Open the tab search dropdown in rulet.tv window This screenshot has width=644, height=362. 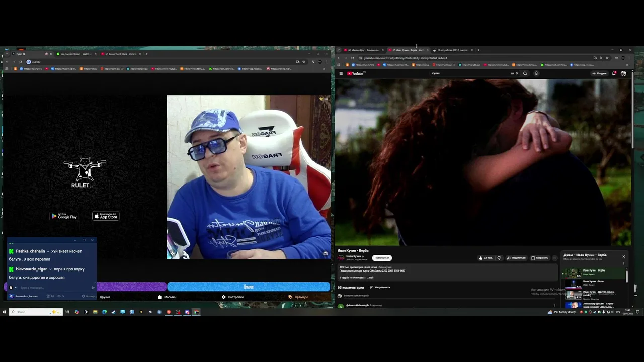(x=6, y=54)
